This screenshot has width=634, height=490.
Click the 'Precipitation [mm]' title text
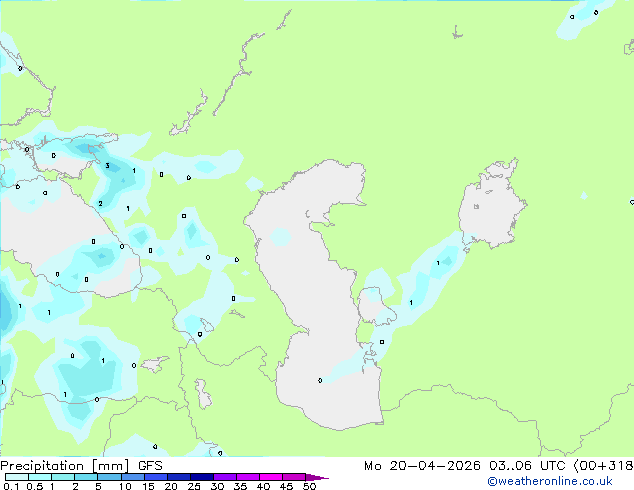65,466
